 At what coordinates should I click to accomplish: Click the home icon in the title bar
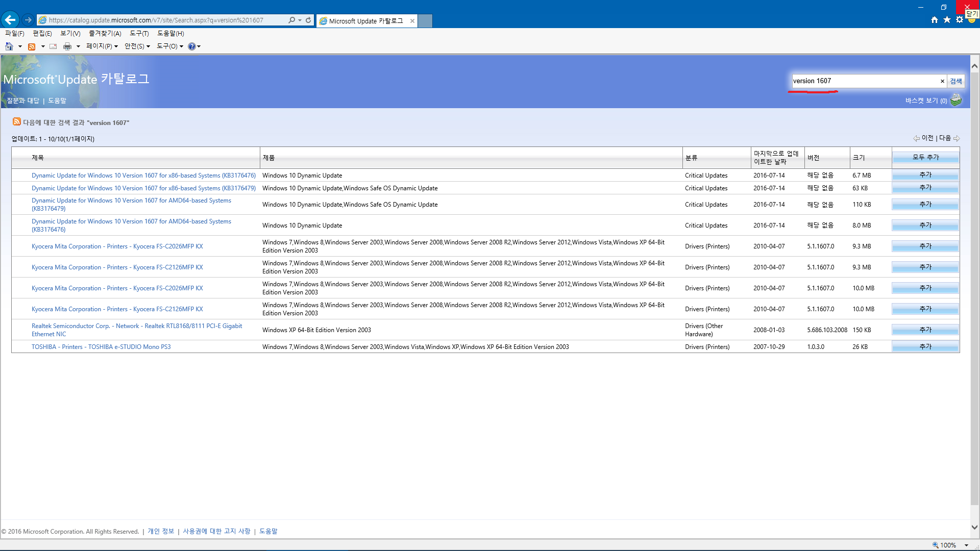click(x=934, y=19)
